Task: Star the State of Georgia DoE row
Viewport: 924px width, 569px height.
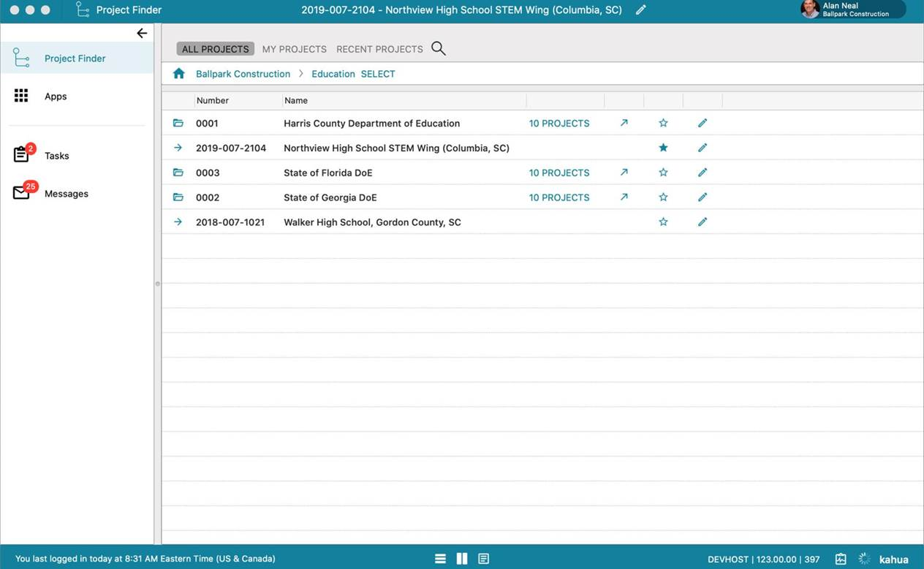Action: [663, 197]
